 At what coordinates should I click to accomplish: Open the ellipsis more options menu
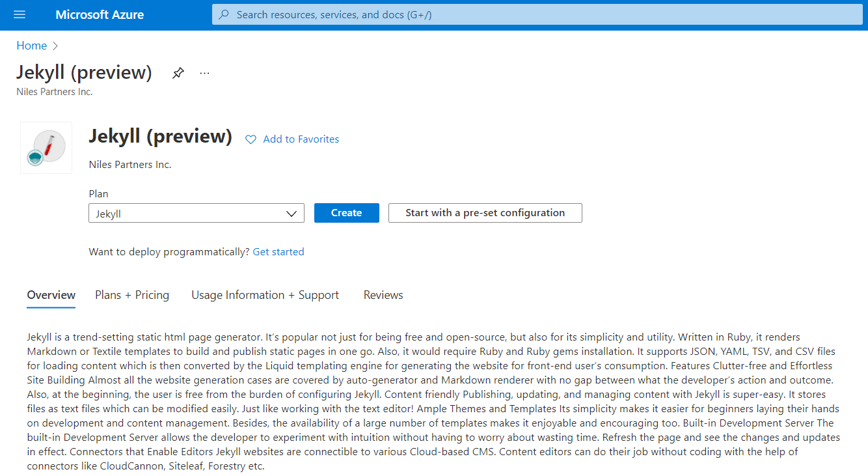point(204,72)
